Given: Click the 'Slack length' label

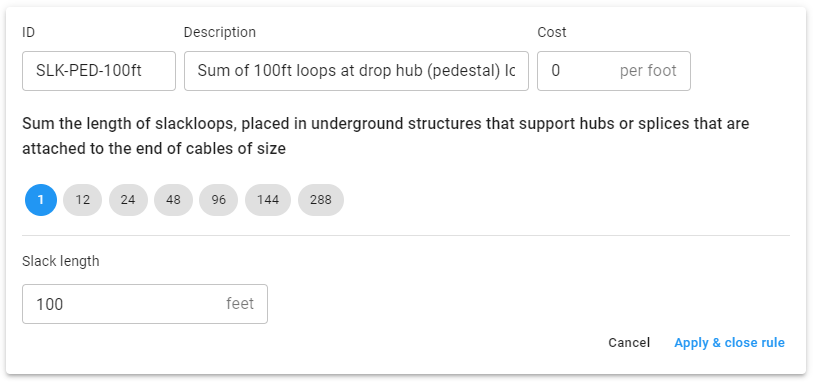Looking at the screenshot, I should click(61, 261).
